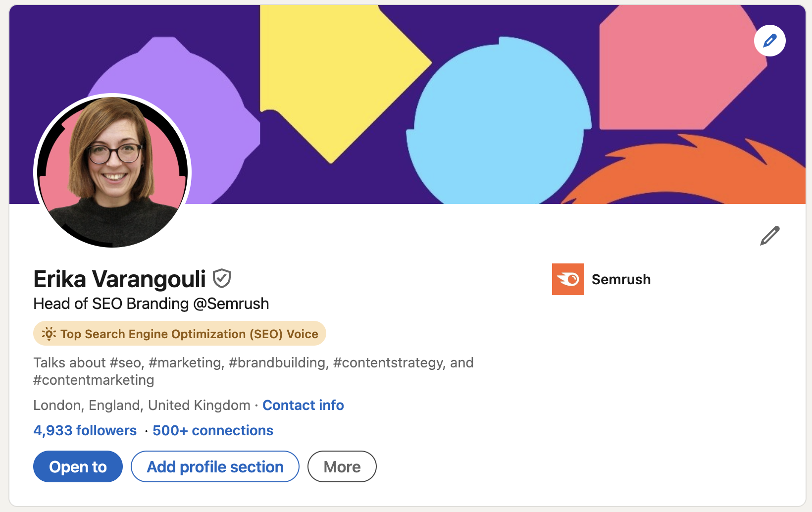Click the Semrush company logo
812x512 pixels.
[x=567, y=279]
